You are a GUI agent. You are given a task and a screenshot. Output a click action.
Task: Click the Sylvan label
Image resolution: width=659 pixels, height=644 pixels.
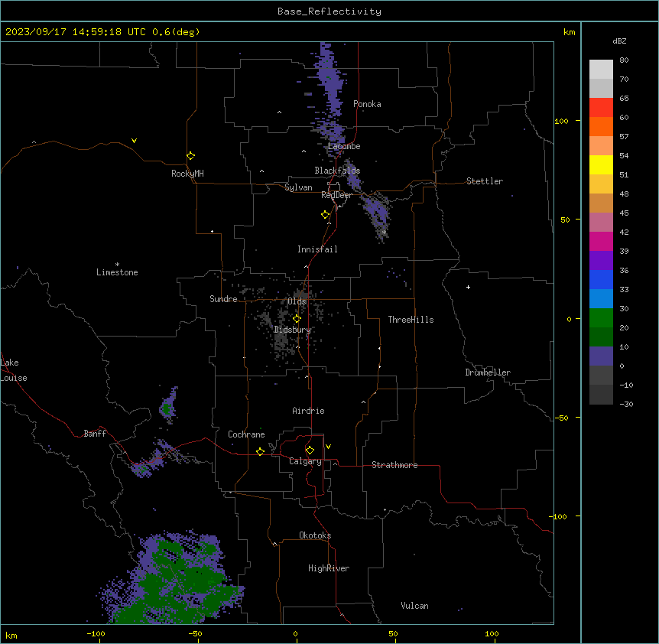pyautogui.click(x=298, y=187)
